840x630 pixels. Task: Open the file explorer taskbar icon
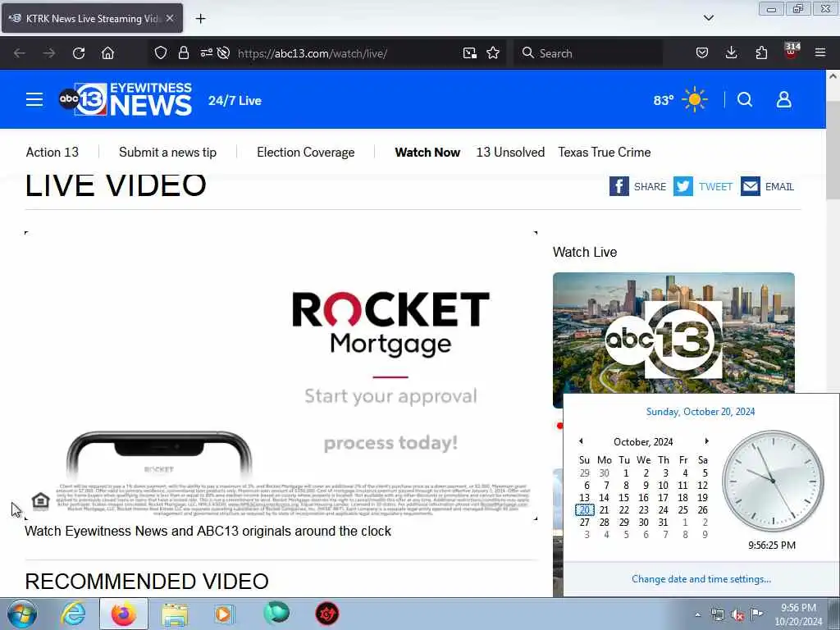pos(175,614)
